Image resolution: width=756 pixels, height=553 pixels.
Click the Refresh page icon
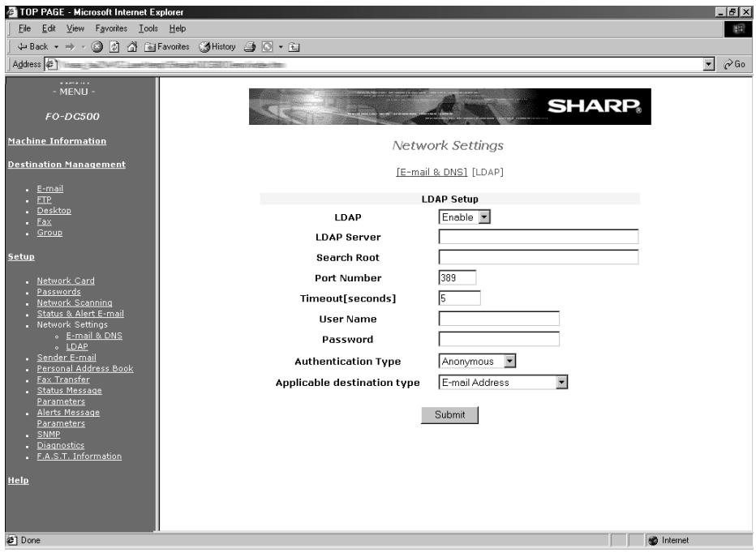(x=114, y=47)
